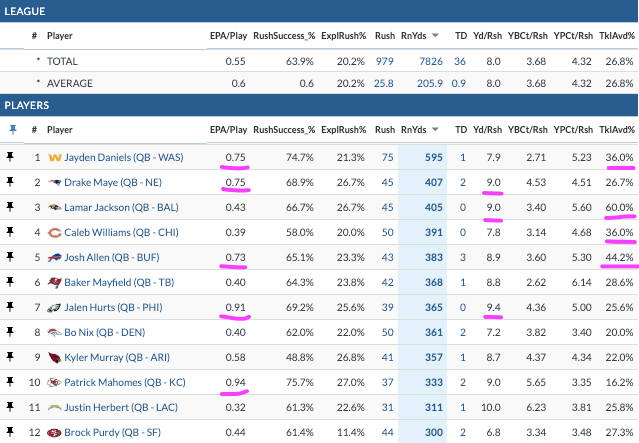Open Bo Nix player link
639x443 pixels.
click(105, 332)
